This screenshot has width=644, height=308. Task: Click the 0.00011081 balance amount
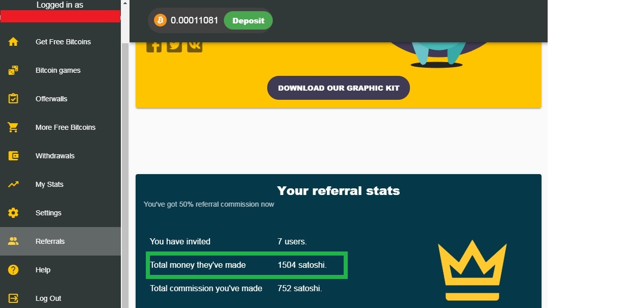click(x=194, y=21)
